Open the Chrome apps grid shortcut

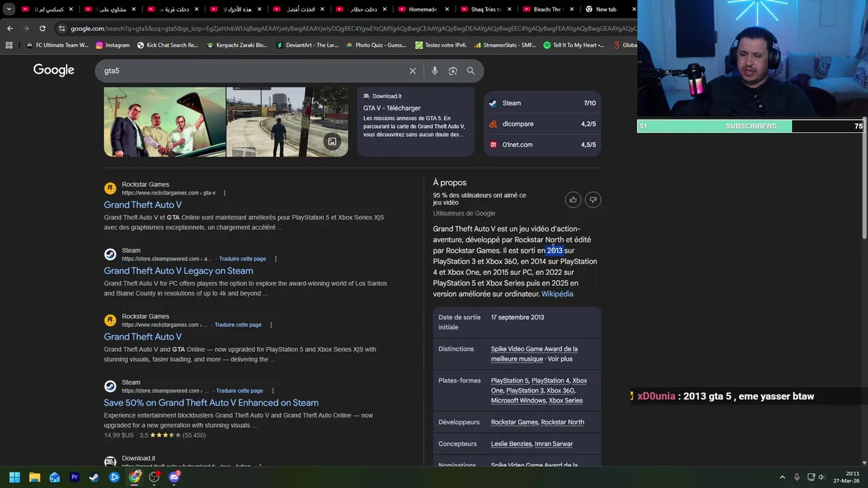tap(9, 45)
